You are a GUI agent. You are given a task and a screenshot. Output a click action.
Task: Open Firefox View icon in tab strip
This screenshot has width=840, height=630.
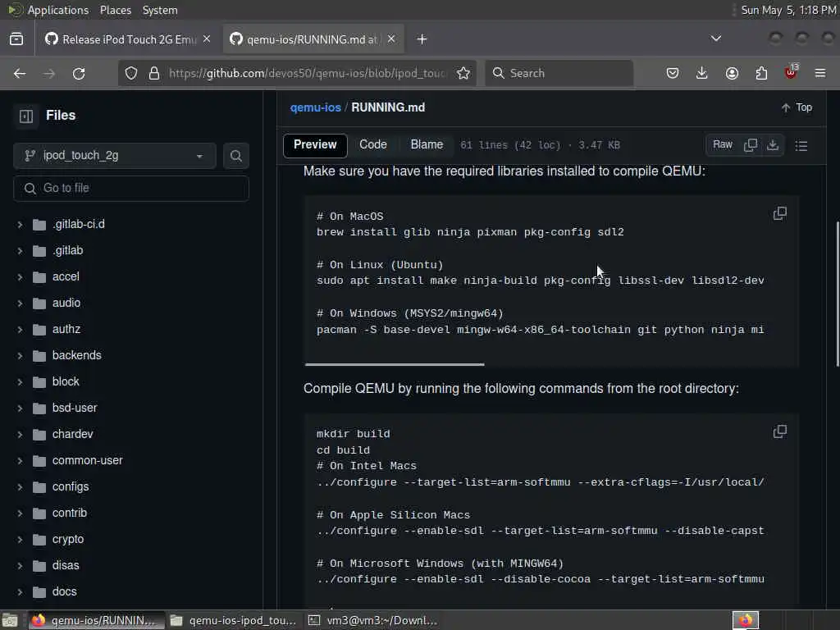pos(16,39)
